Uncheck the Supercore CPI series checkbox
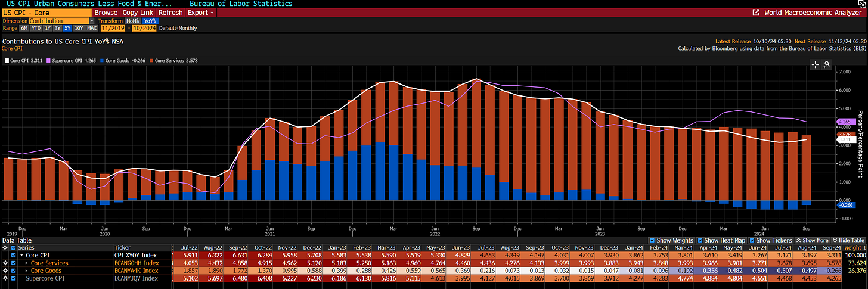Screen dimensions: 868x289 [13, 278]
